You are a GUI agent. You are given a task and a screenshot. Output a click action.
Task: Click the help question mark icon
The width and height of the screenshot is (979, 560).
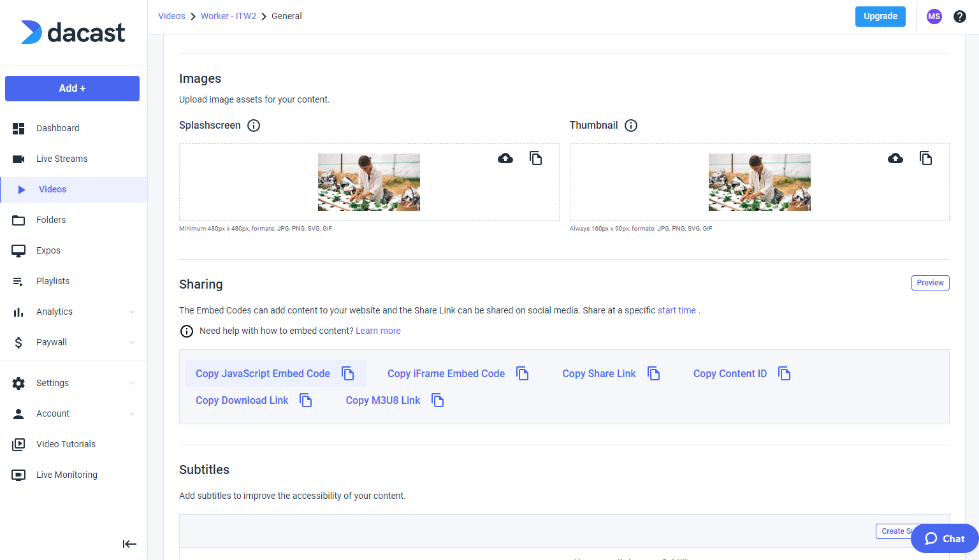(x=960, y=16)
